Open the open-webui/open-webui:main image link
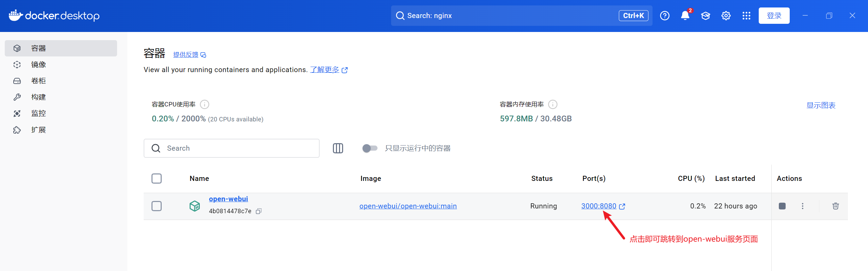Screen dimensions: 868x271 (408, 206)
